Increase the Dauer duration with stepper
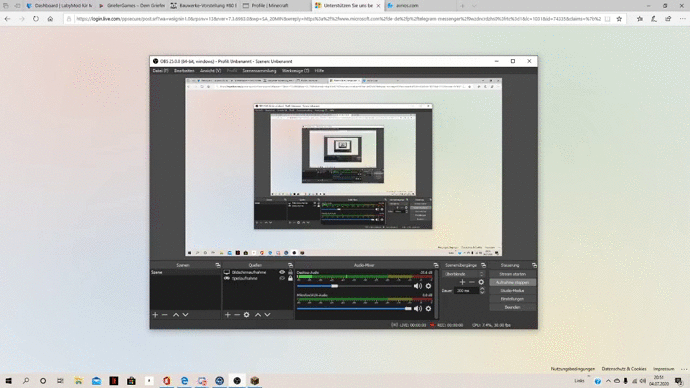The image size is (690, 388). tap(482, 289)
